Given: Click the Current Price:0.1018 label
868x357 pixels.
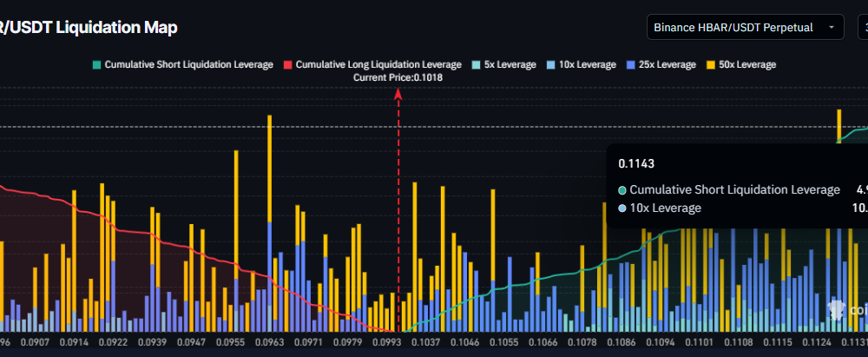Looking at the screenshot, I should (x=398, y=78).
